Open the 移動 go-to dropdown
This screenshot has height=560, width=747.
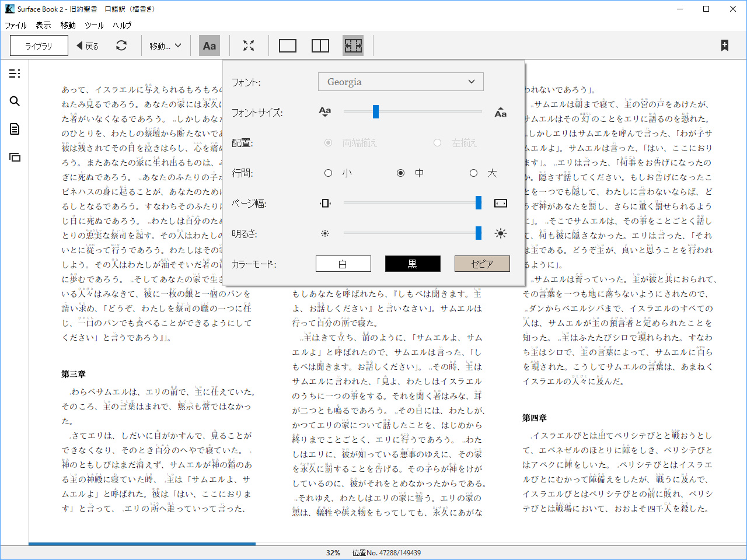point(165,45)
